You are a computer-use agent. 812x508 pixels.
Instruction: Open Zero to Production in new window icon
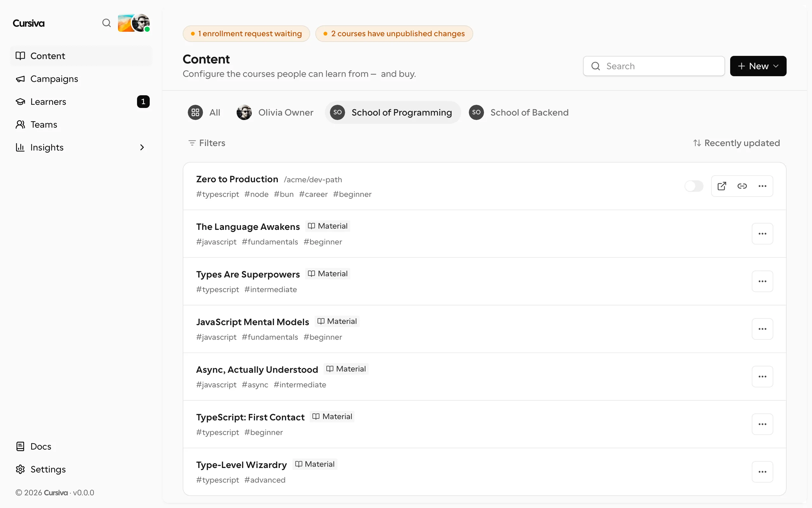722,186
